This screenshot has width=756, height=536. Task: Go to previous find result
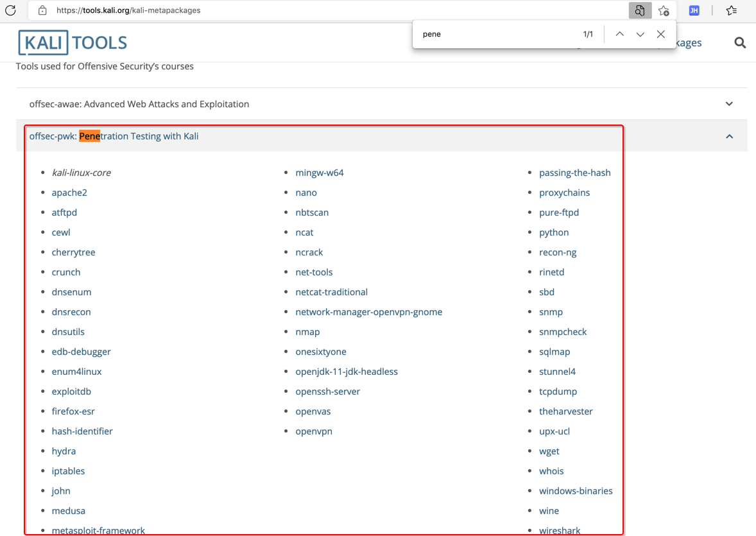coord(620,34)
